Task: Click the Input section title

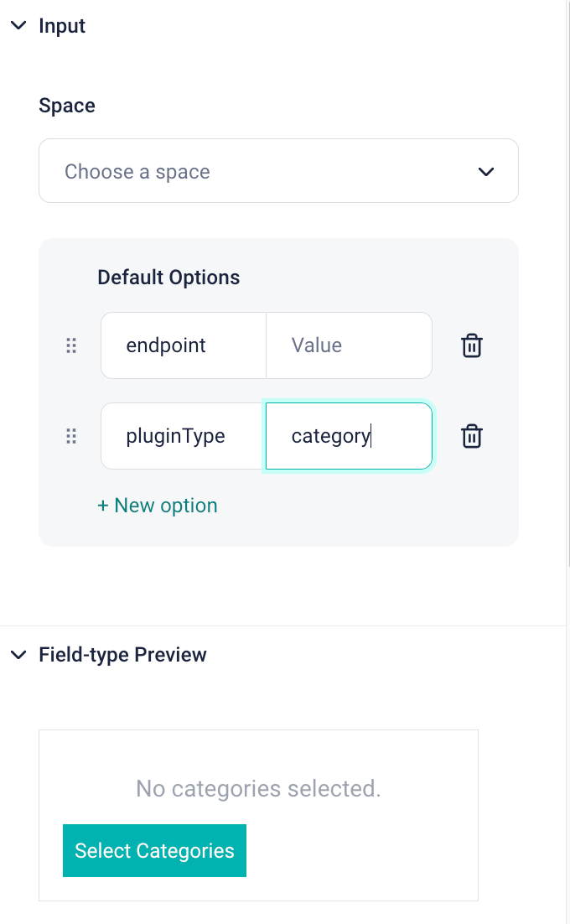Action: (62, 26)
